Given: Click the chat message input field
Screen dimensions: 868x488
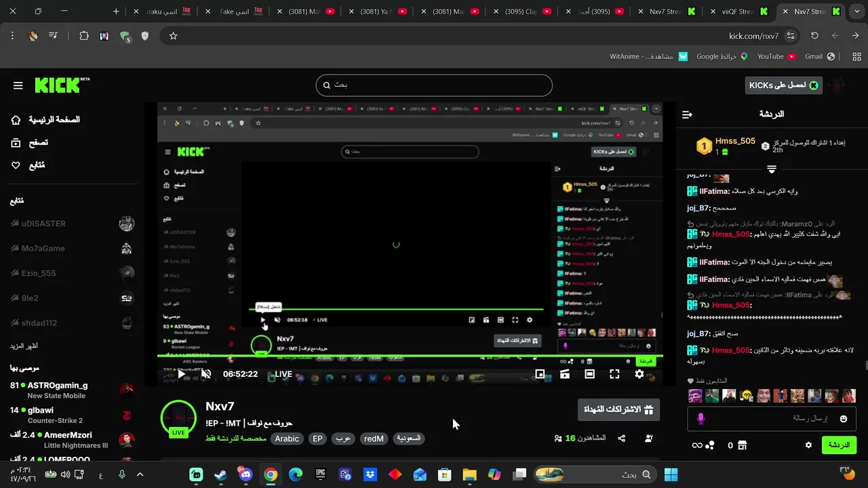Looking at the screenshot, I should pos(773,419).
